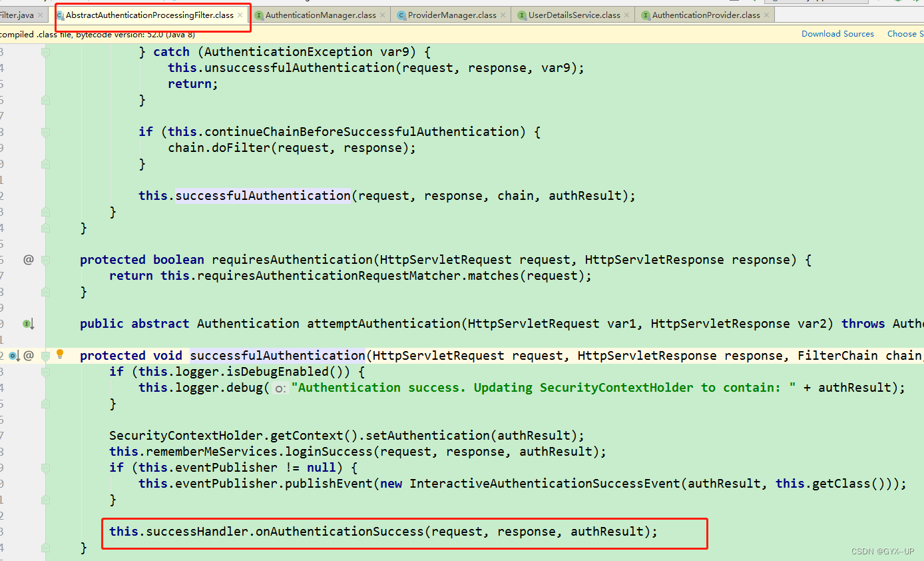
Task: Click fold end marker below 'return;' line
Action: click(45, 100)
